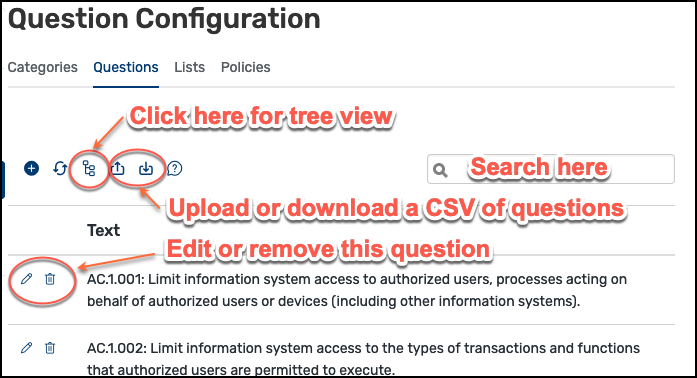Delete question AC.1.001 with trash icon

(x=50, y=279)
